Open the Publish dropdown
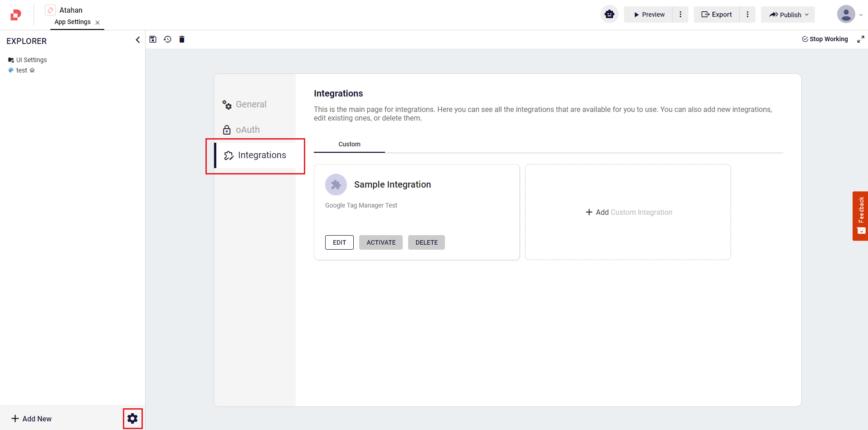868x430 pixels. coord(788,14)
